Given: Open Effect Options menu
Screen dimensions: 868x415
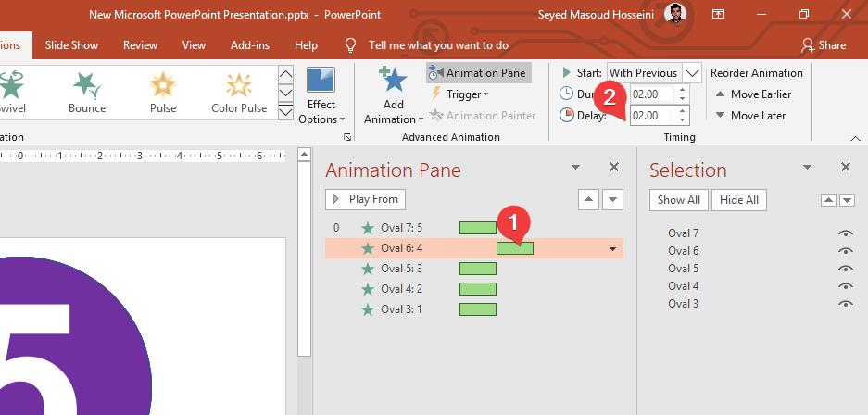Looking at the screenshot, I should (321, 96).
